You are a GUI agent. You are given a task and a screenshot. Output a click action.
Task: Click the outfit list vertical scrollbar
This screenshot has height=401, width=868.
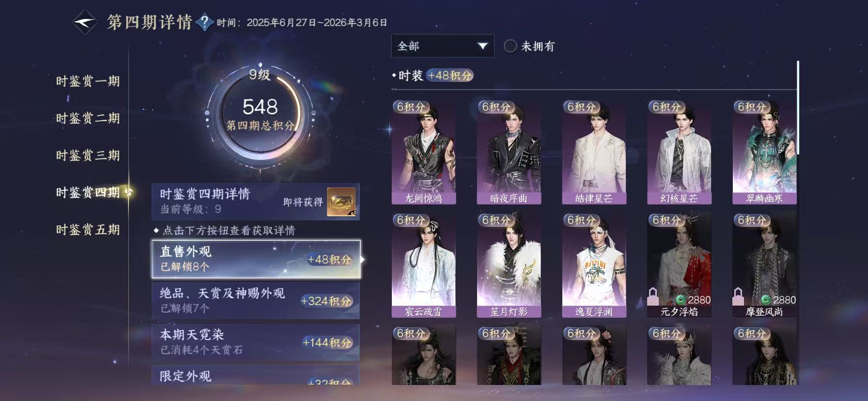(x=797, y=108)
